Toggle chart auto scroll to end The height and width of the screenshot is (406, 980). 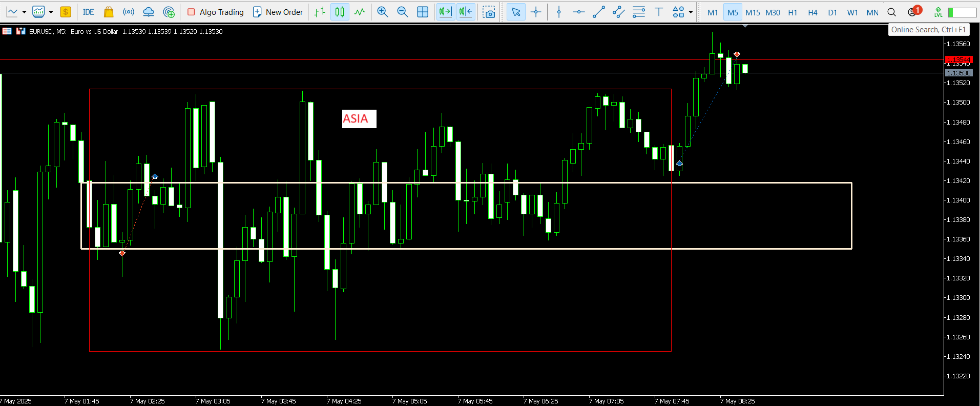coord(445,12)
